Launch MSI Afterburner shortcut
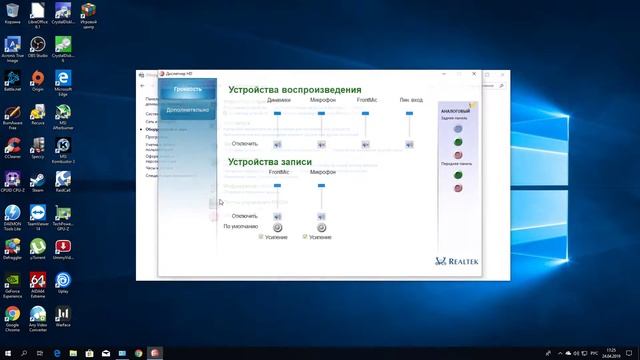 tap(63, 117)
